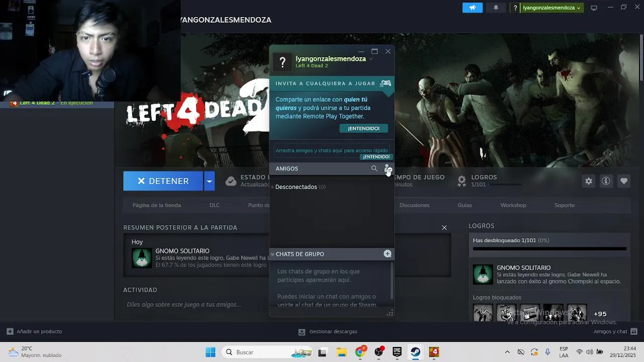Click Añadir un producto

click(35, 331)
